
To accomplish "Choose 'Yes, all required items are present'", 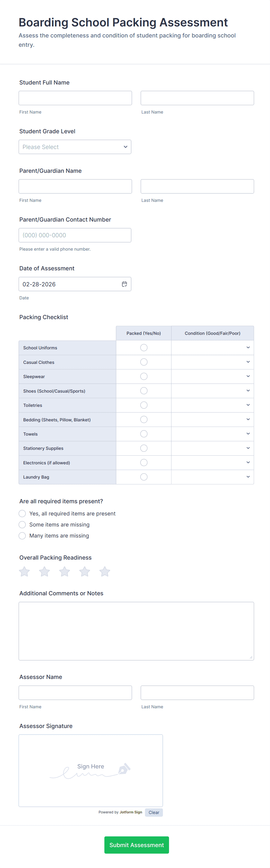I will (22, 513).
